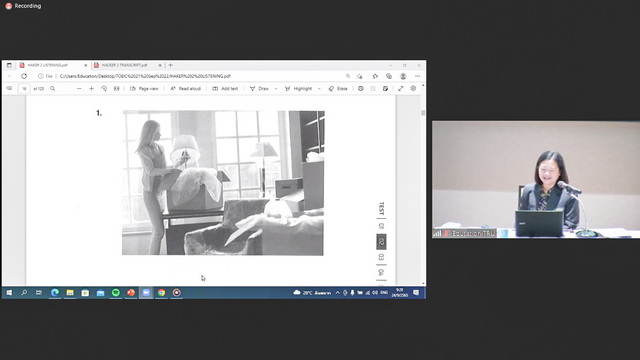Screen dimensions: 640x360
Task: Rotate the PDF page with rotate icon
Action: coord(104,89)
